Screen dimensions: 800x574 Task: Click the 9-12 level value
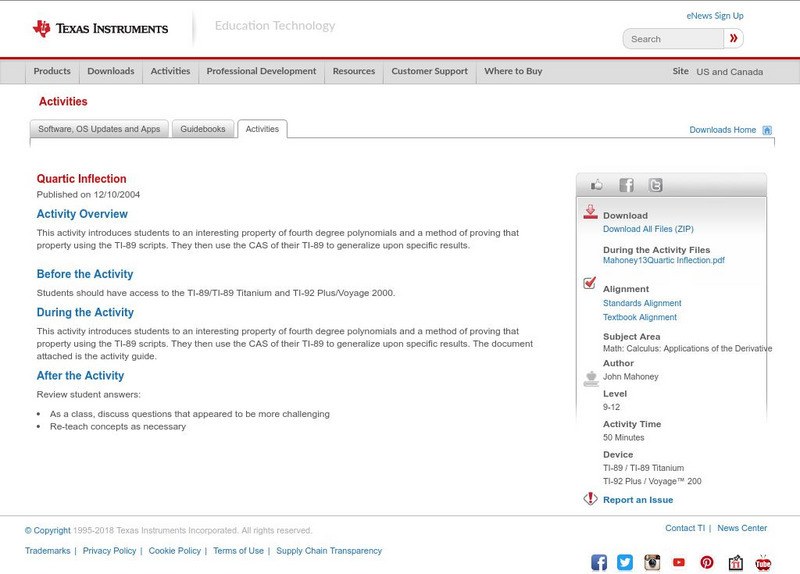tap(611, 407)
